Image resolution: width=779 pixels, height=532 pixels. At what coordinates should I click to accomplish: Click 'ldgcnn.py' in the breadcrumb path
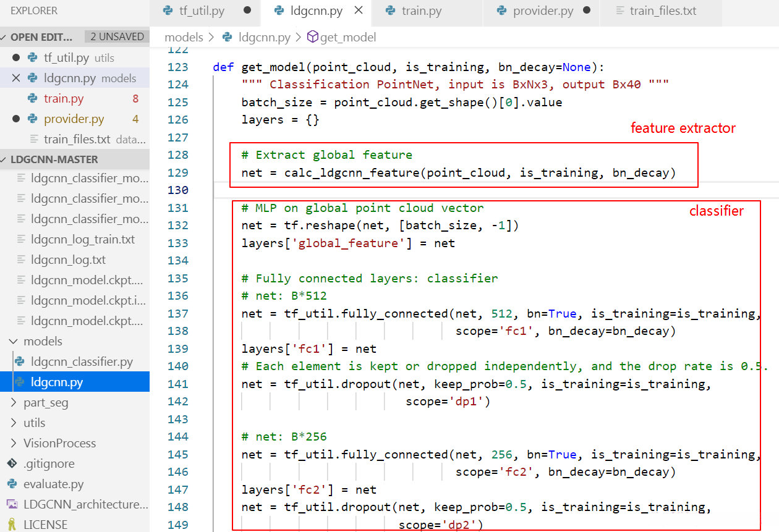point(264,37)
